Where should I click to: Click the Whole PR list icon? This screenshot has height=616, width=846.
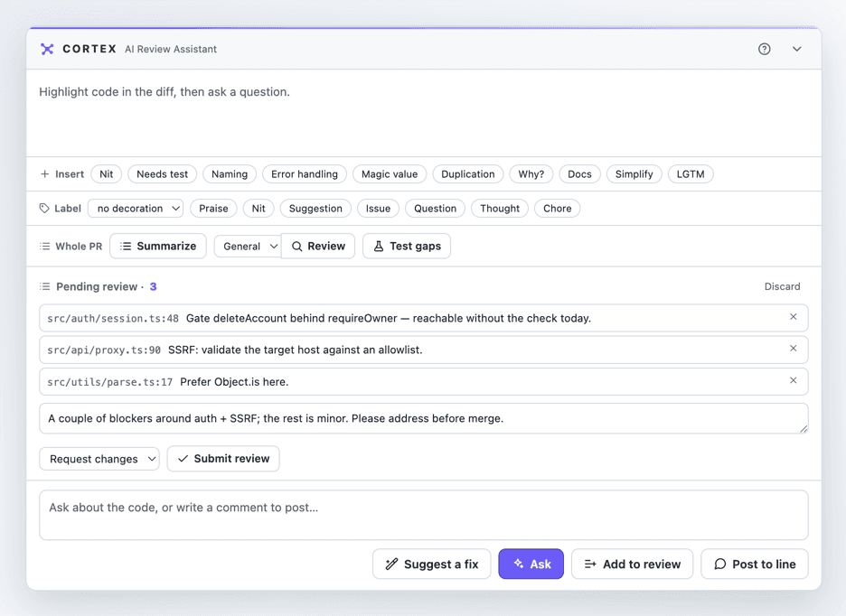click(x=45, y=246)
